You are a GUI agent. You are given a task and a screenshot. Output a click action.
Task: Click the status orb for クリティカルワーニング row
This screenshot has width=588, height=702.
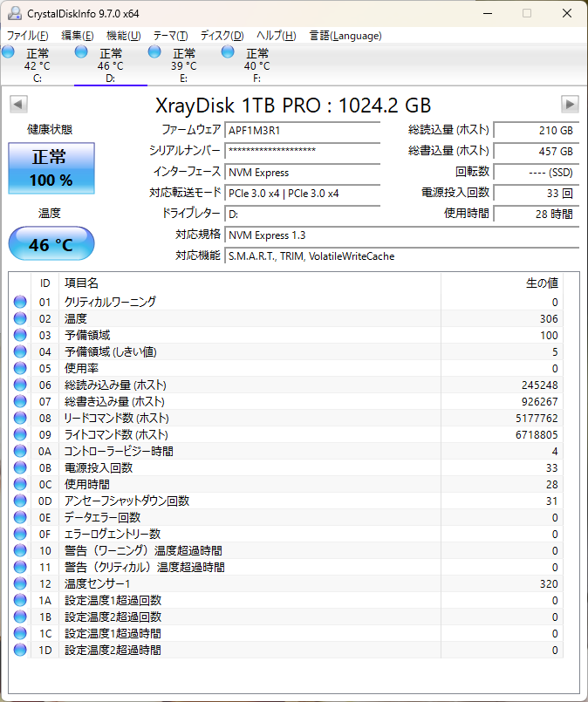[20, 302]
